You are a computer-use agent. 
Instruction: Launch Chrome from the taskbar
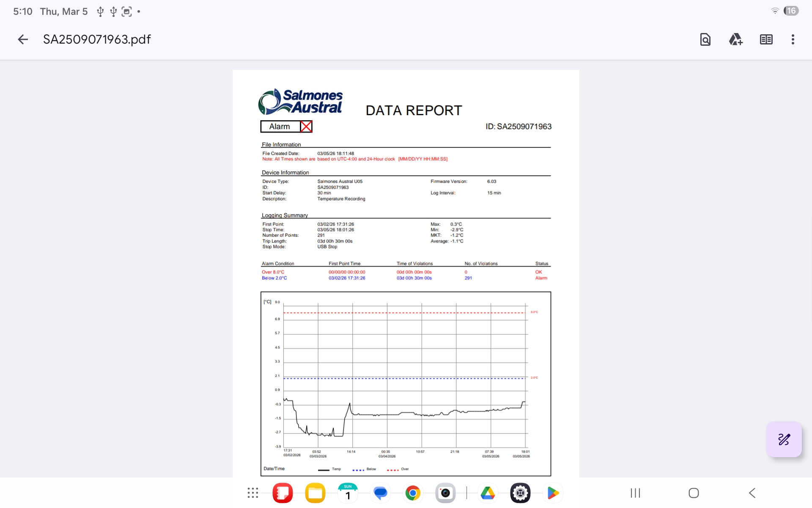click(413, 493)
